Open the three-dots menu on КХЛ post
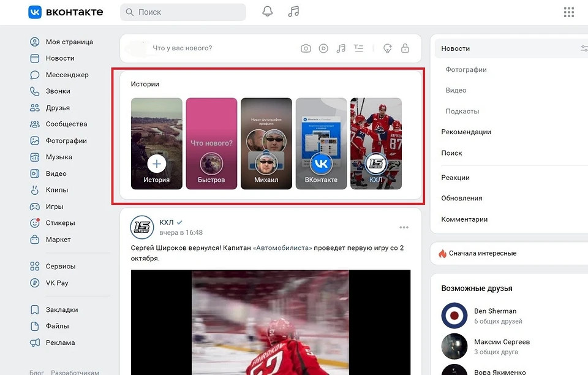This screenshot has height=375, width=588. coord(404,227)
